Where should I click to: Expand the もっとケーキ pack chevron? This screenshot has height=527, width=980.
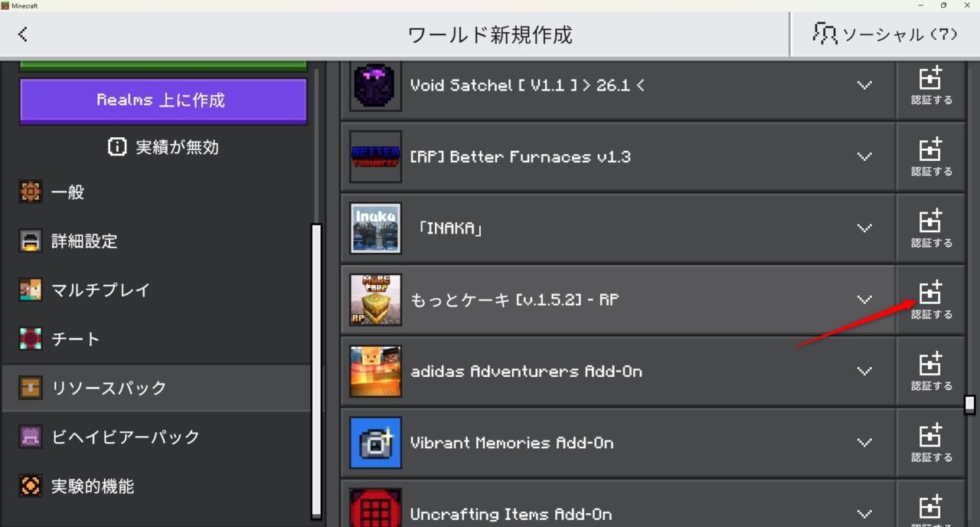864,300
